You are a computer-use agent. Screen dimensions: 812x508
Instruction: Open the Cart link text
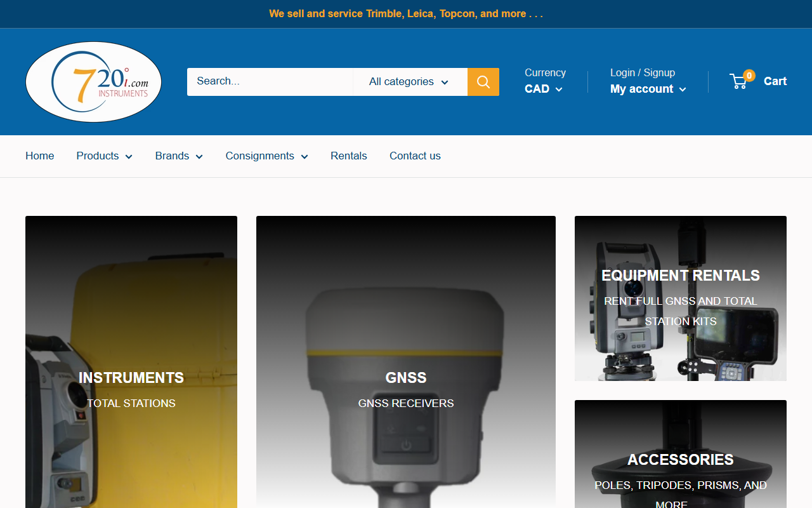pos(775,81)
